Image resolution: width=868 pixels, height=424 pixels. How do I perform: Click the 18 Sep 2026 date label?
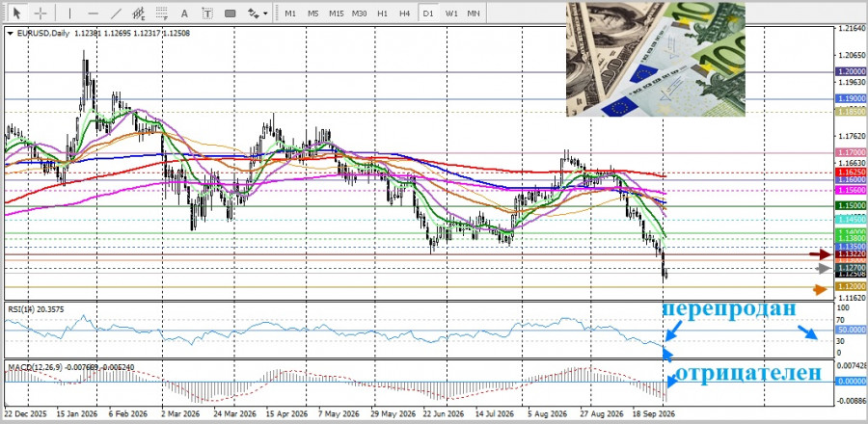click(654, 413)
